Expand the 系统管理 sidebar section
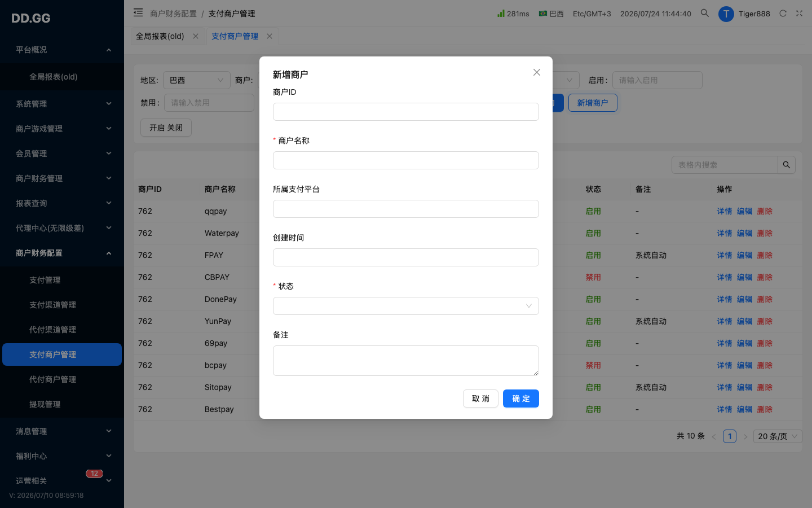 pos(62,104)
